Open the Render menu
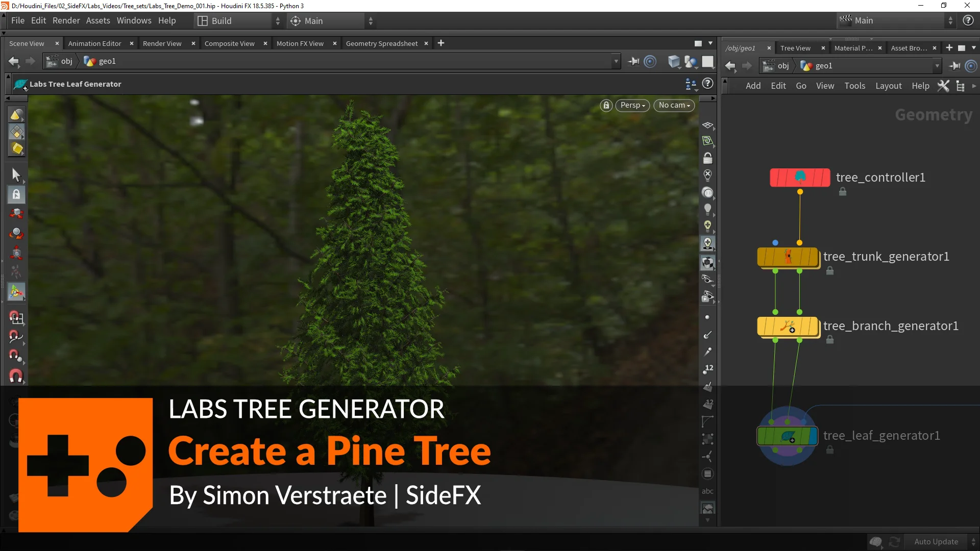Viewport: 980px width, 551px height. (66, 21)
